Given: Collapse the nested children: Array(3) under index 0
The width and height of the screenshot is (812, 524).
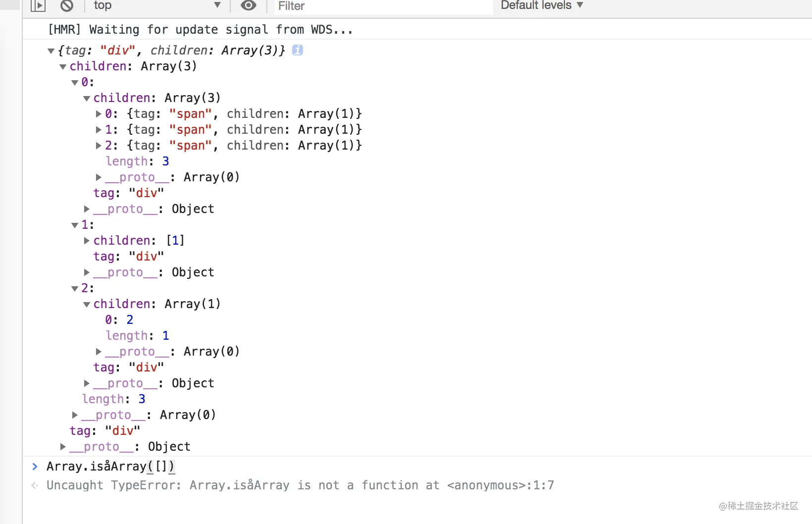Looking at the screenshot, I should [87, 98].
